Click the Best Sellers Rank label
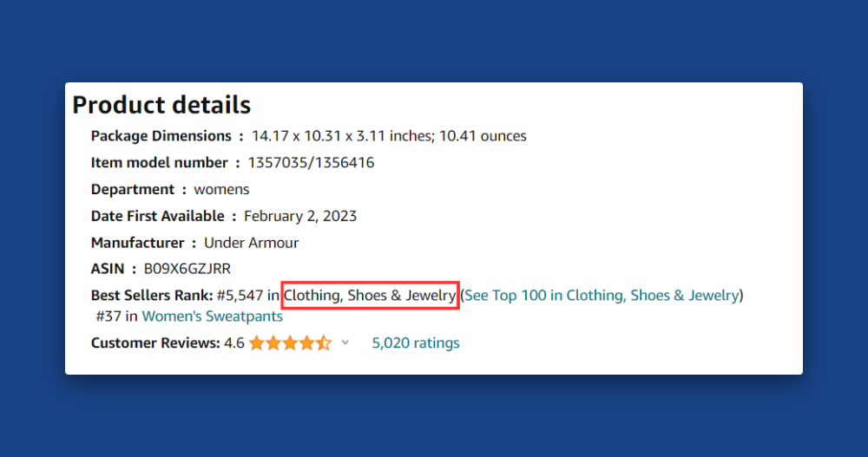Screen dimensions: 868x457 pos(151,295)
